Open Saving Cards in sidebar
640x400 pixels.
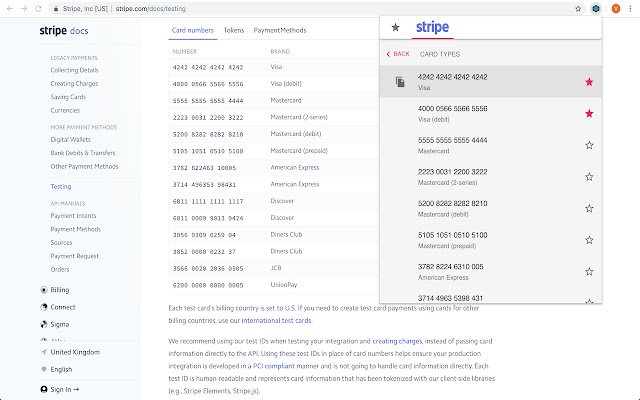(68, 97)
